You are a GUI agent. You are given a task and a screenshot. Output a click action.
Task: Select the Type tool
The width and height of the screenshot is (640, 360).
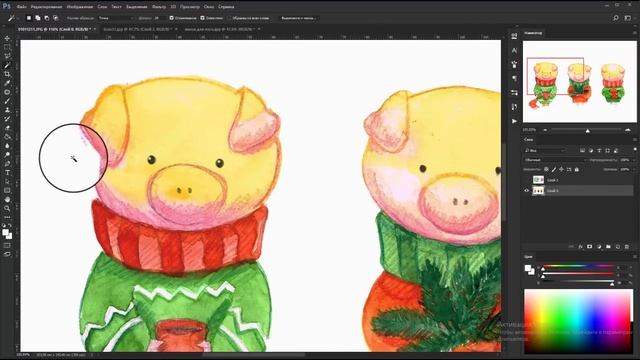click(x=7, y=173)
